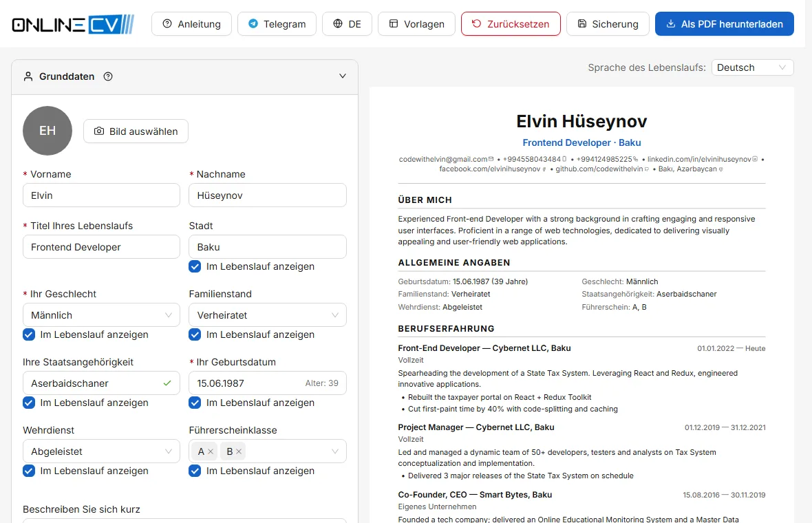Screen dimensions: 812x523
Task: Click the ÜBER MICH section heading
Action: click(425, 200)
